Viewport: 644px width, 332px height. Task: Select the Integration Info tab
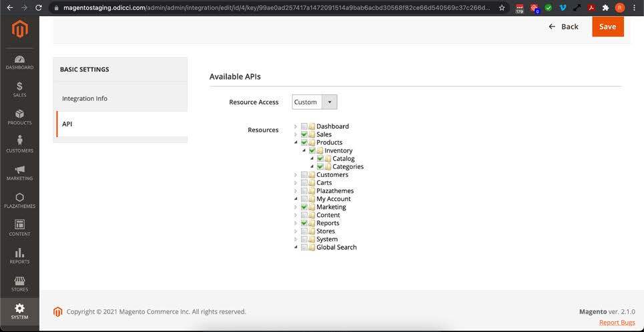(85, 98)
